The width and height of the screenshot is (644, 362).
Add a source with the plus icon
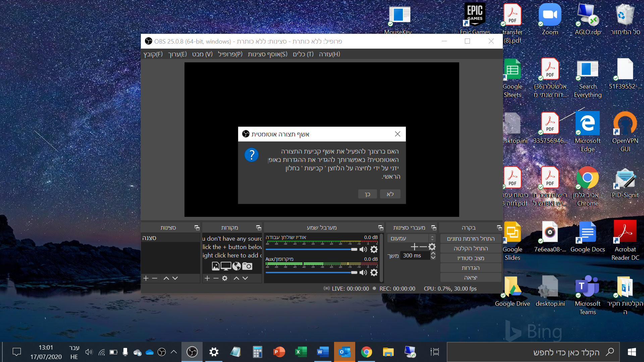tap(207, 278)
